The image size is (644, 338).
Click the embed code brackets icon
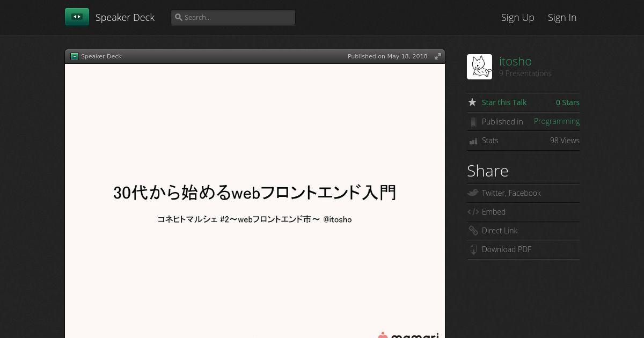pos(473,212)
